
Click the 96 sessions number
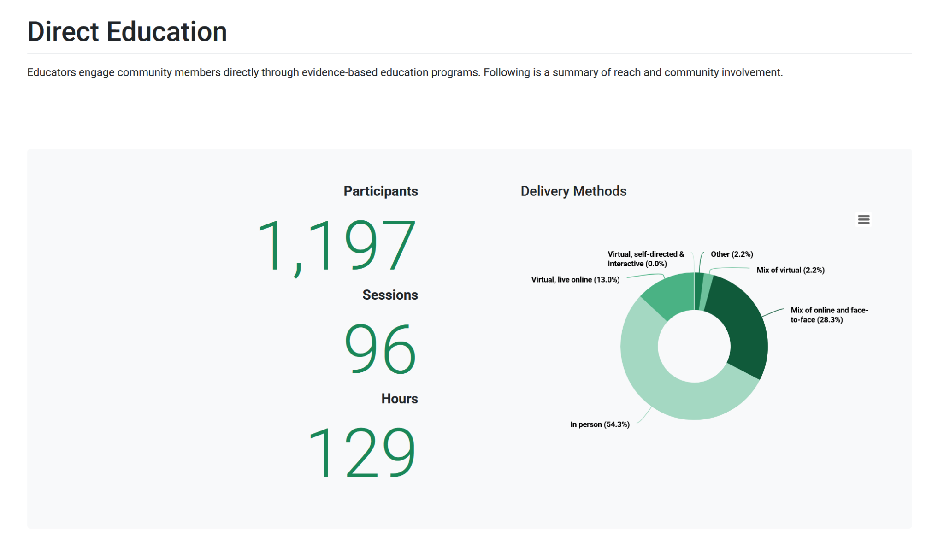(x=381, y=348)
